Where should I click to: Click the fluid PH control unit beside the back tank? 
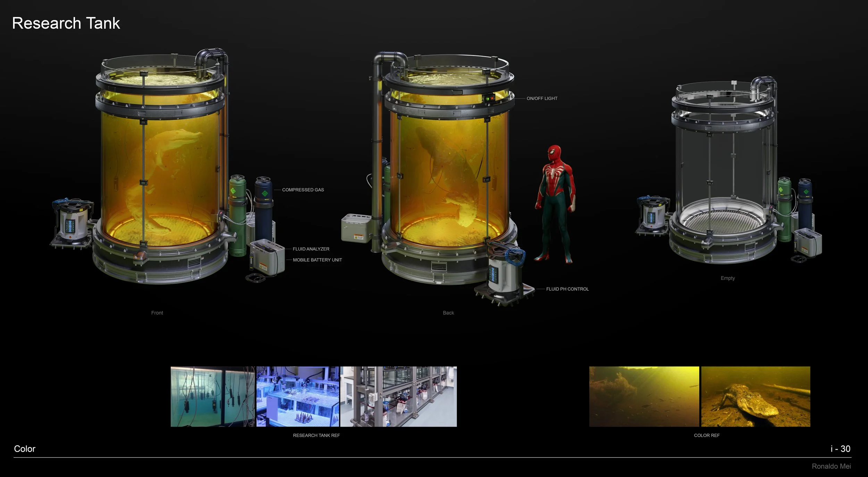[503, 274]
